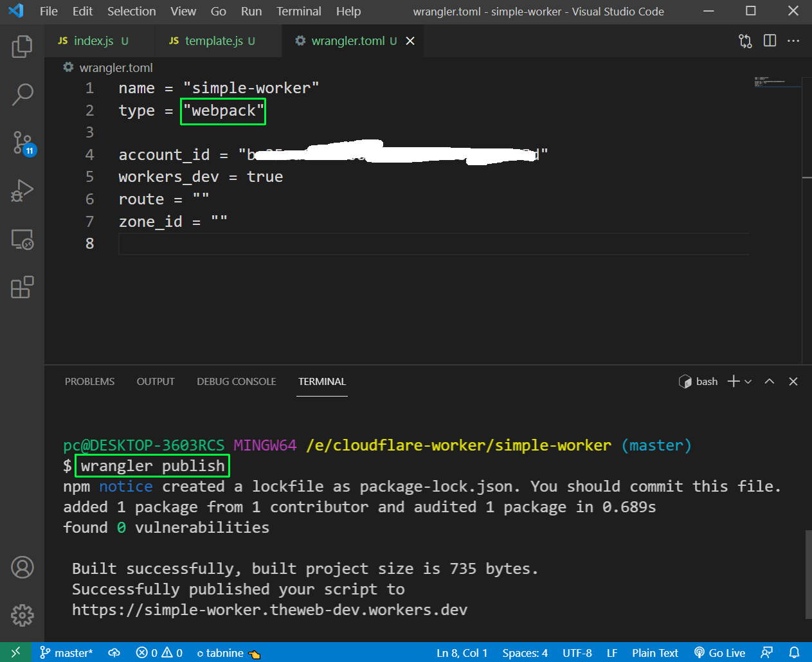The image size is (812, 662).
Task: Click the route key on line 6
Action: 141,199
